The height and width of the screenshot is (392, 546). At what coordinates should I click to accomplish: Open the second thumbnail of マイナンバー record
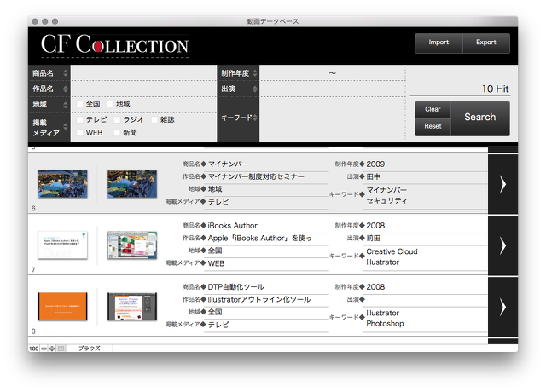click(x=131, y=184)
